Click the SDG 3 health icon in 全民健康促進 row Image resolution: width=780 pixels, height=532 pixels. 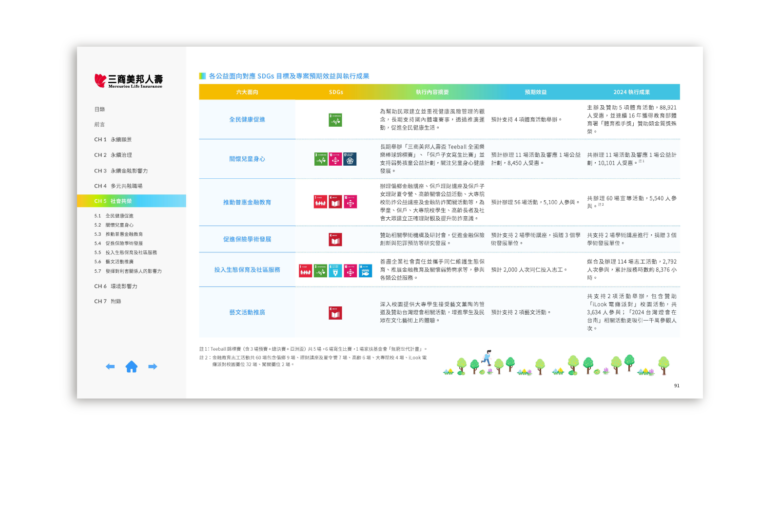(335, 120)
